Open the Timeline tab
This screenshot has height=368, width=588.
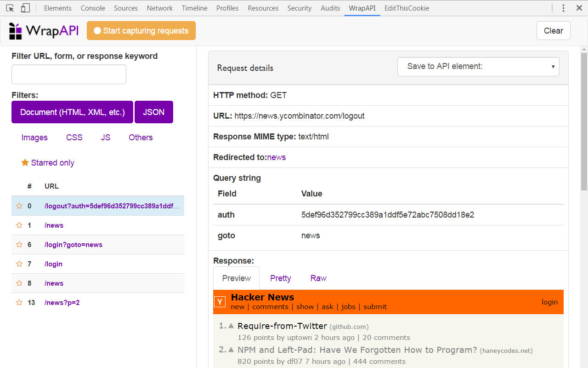194,8
